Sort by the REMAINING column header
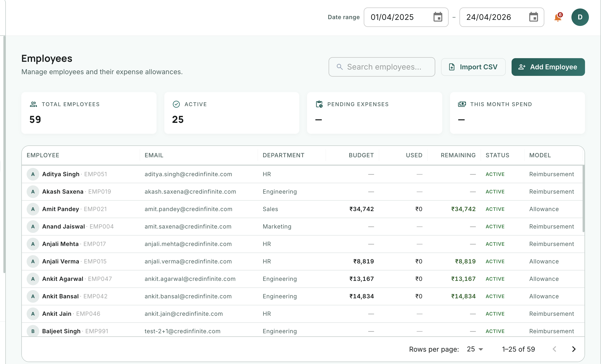The height and width of the screenshot is (364, 601). pos(458,155)
